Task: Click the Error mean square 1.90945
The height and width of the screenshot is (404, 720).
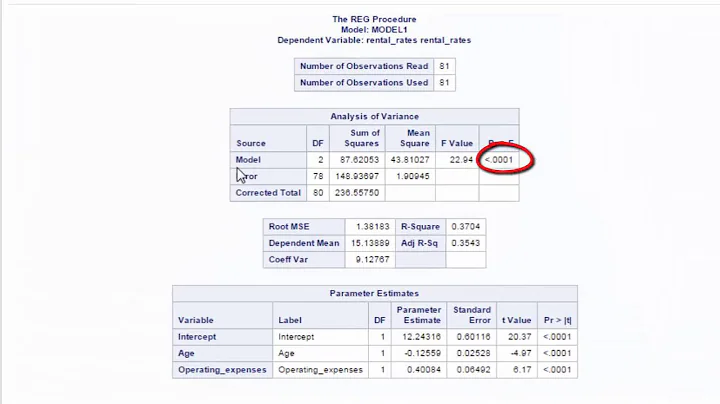Action: 412,176
